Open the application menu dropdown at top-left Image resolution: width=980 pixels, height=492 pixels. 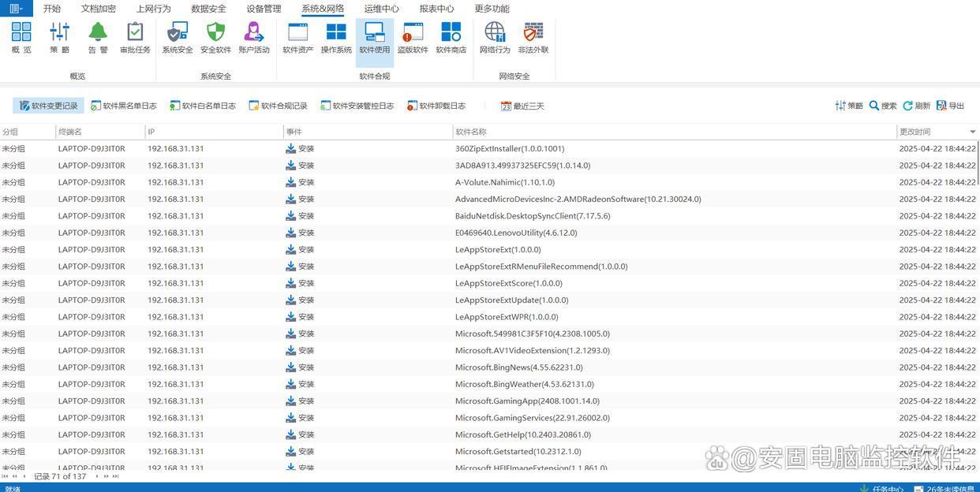point(16,9)
